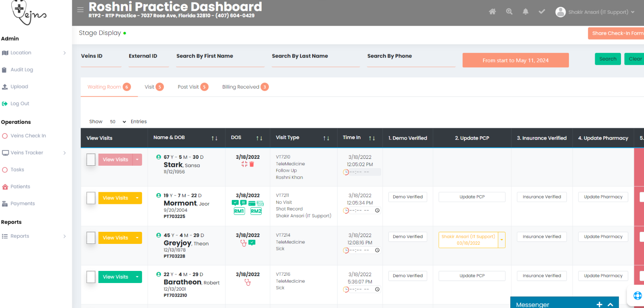Click the credit card icon in Mormont's row
644x308 pixels.
[x=252, y=203]
